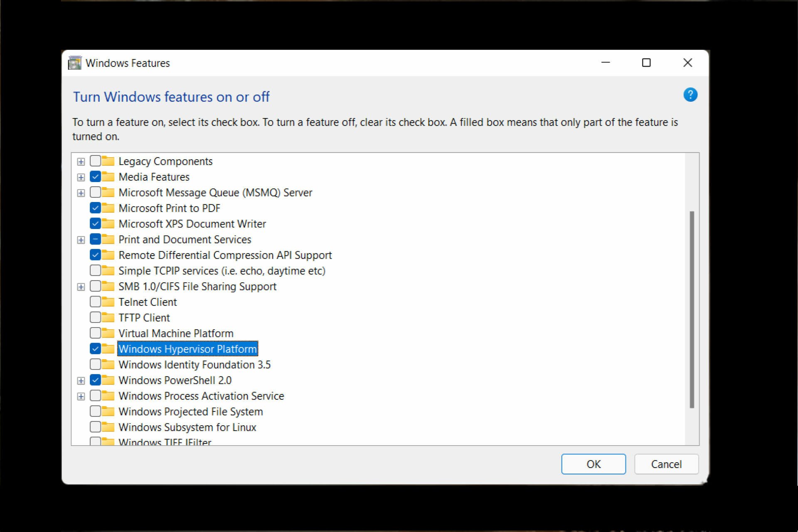
Task: Minimize the Windows Features window
Action: point(606,63)
